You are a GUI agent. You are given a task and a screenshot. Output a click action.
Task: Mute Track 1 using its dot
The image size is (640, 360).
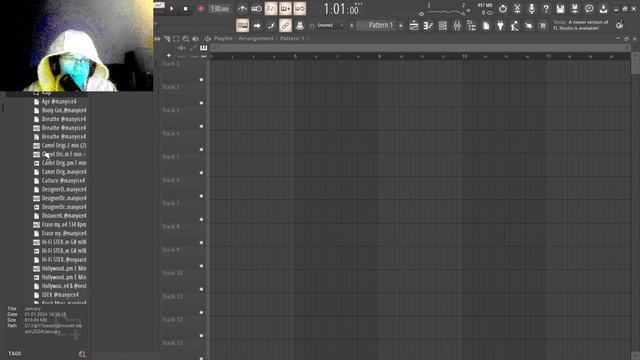201,80
